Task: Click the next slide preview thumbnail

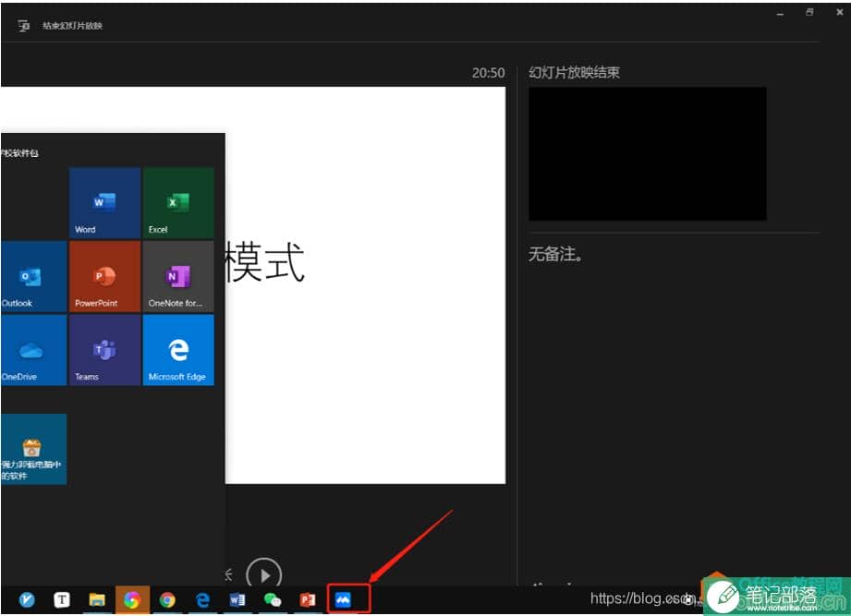Action: coord(648,154)
